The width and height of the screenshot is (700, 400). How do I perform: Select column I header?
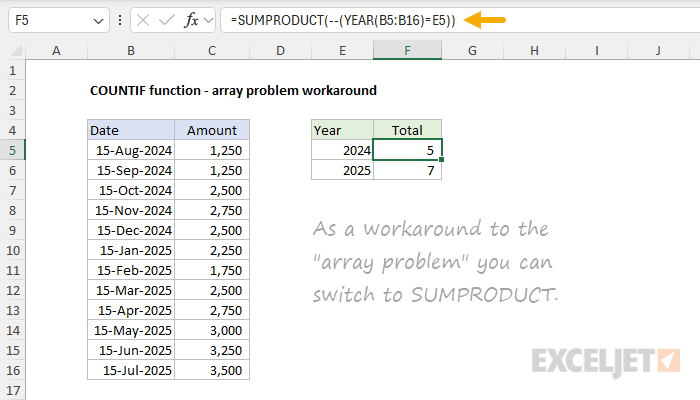pyautogui.click(x=596, y=51)
